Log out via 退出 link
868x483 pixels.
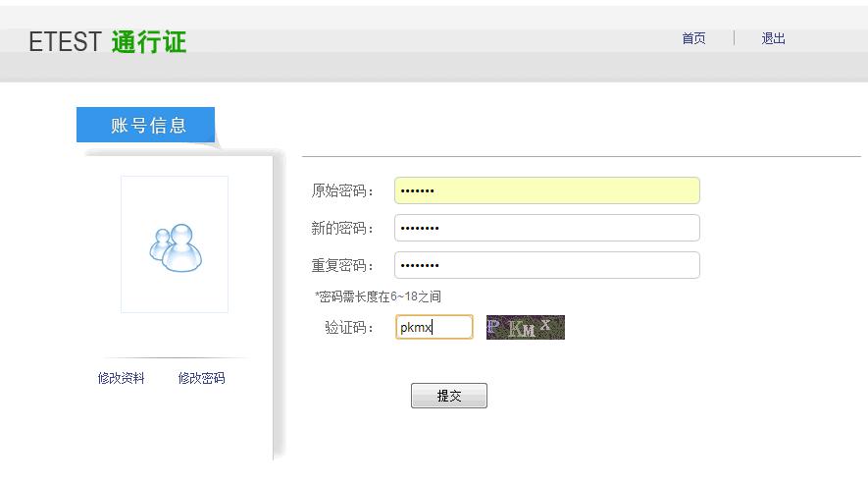pyautogui.click(x=773, y=38)
